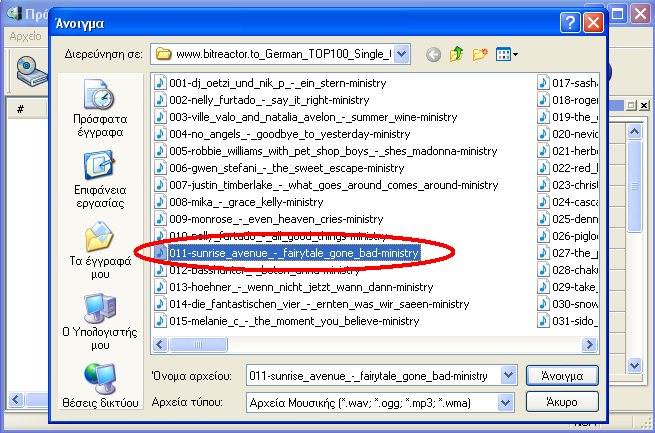The image size is (655, 433).
Task: Click music icon of file 017-sash
Action: pyautogui.click(x=543, y=83)
